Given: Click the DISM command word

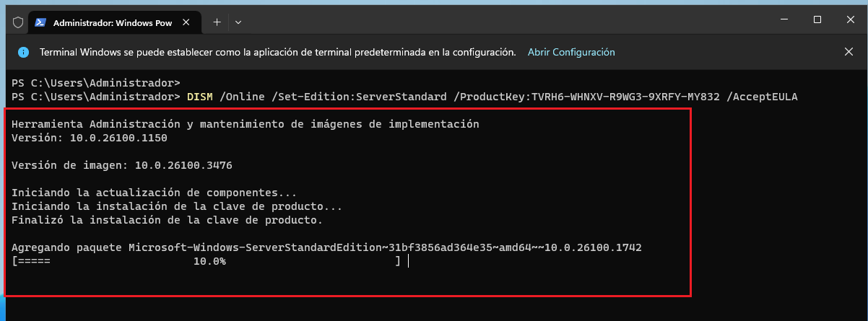Looking at the screenshot, I should pos(200,96).
